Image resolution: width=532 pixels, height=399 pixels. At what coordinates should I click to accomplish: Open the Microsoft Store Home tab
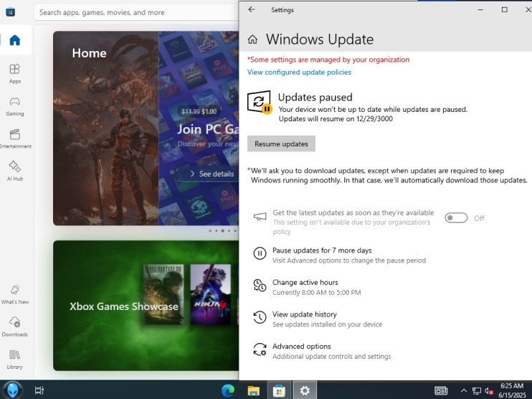click(15, 40)
